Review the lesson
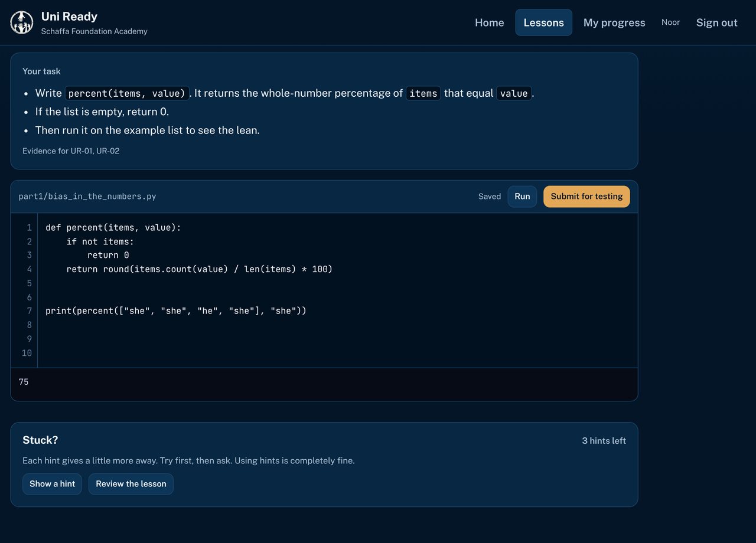756x543 pixels. 131,484
